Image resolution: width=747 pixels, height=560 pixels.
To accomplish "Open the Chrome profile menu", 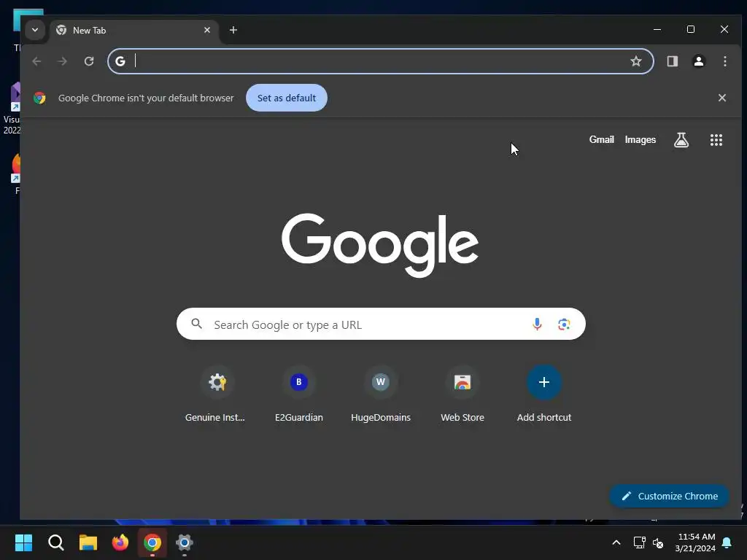I will coord(699,61).
